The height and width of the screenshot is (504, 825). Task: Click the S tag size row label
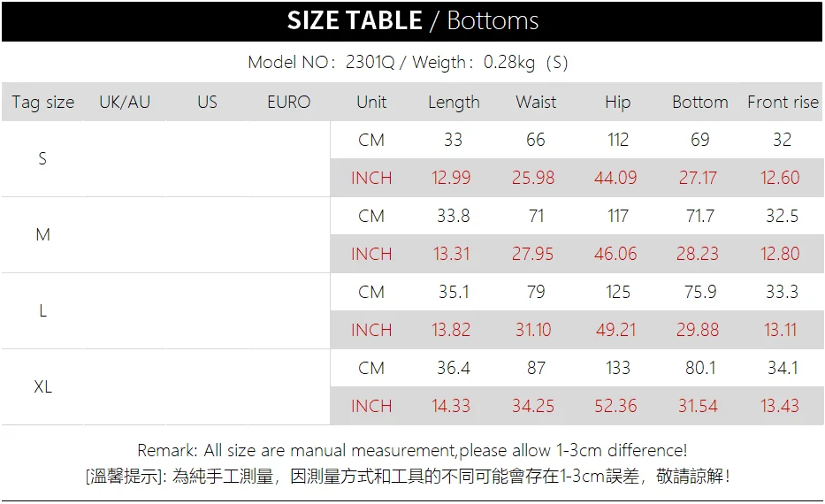[42, 159]
